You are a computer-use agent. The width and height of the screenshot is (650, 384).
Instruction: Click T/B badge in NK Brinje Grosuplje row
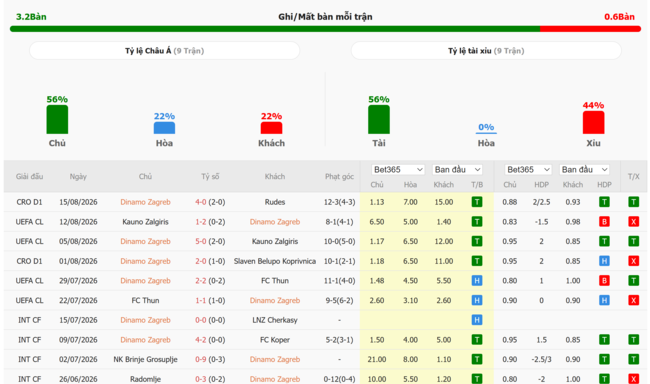tap(477, 359)
